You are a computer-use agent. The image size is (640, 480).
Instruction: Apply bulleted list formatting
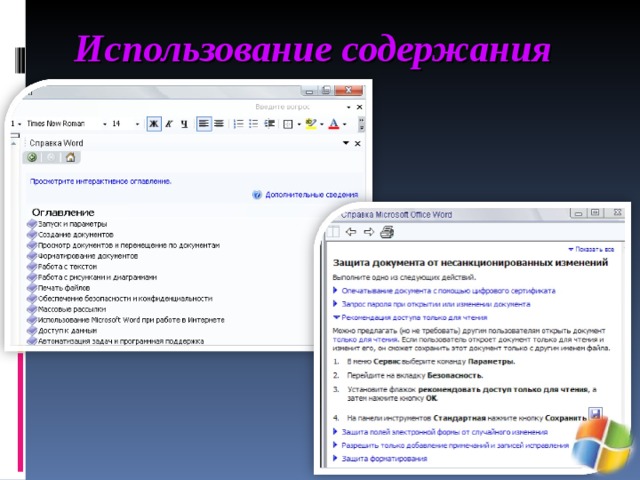pos(253,123)
